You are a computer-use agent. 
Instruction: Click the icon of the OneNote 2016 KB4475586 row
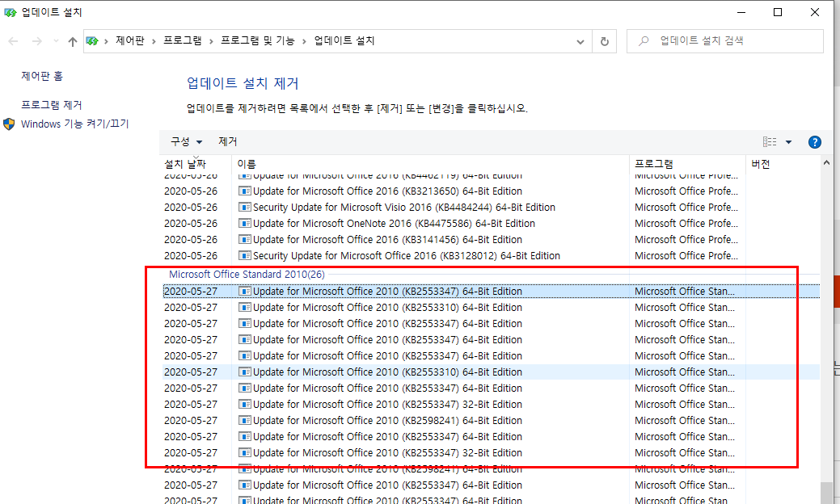pyautogui.click(x=245, y=223)
